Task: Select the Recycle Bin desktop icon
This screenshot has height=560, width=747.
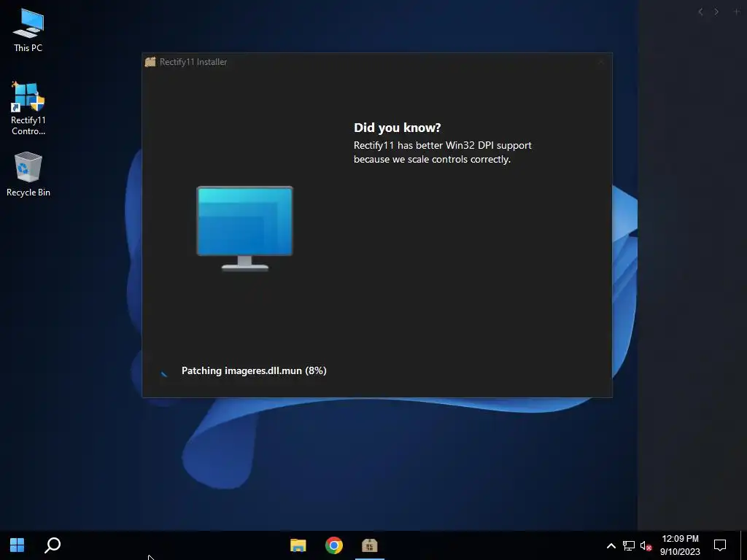Action: pos(28,174)
